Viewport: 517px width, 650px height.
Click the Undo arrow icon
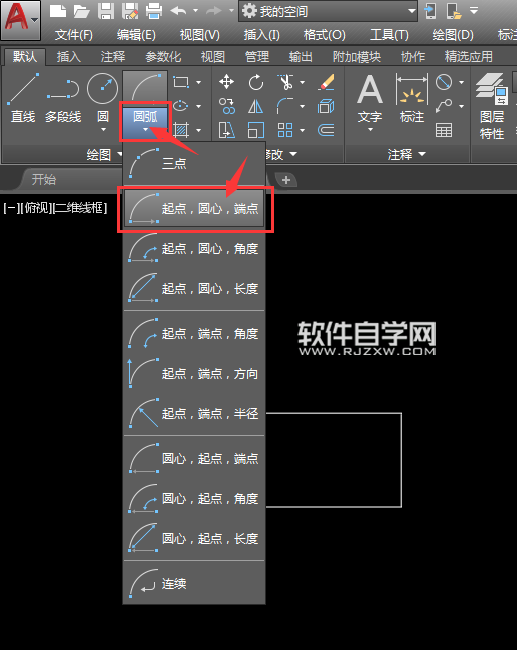(x=179, y=11)
